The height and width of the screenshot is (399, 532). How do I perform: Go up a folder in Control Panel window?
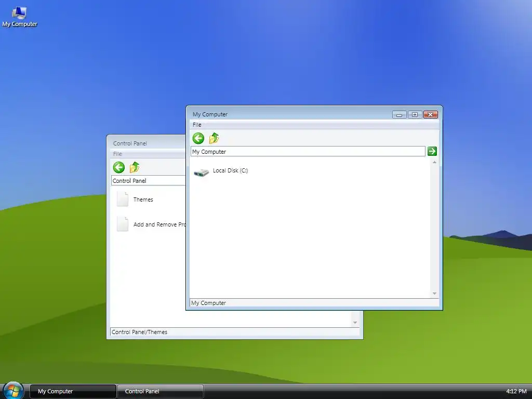135,168
